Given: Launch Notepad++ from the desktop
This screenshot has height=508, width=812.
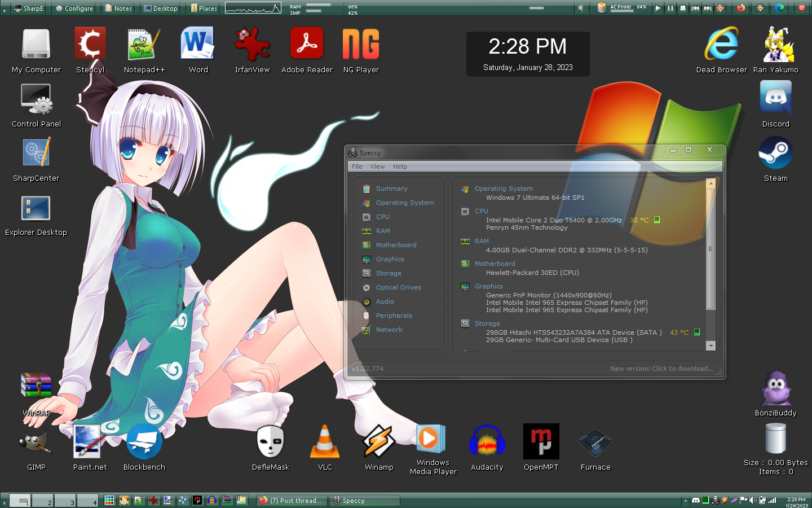Looking at the screenshot, I should [144, 51].
